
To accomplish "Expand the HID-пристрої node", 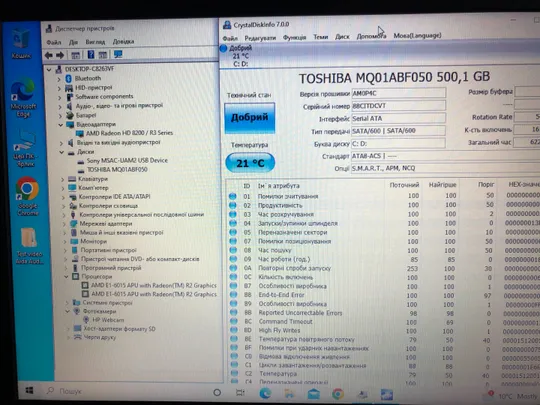I will [x=60, y=88].
